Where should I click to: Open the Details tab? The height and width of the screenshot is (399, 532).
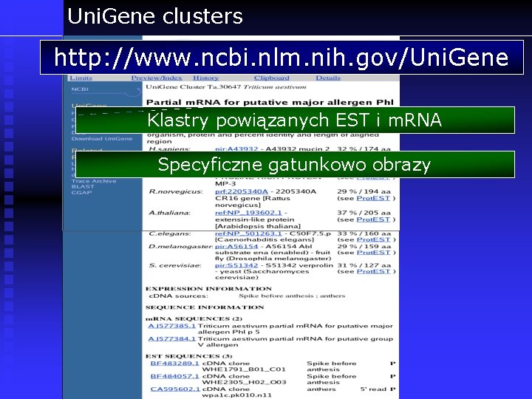(328, 78)
